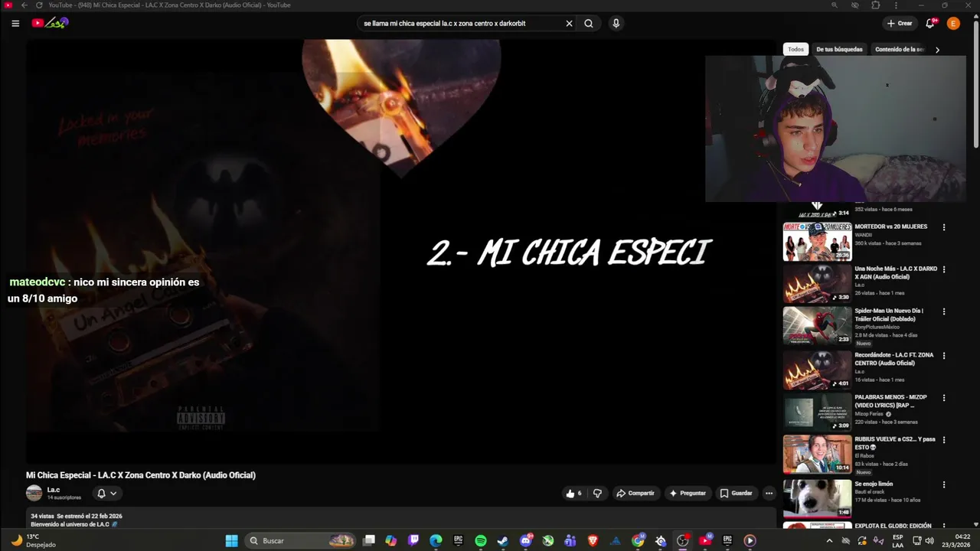Screen dimensions: 980x551
Task: Open Una Noche Más video title
Action: pyautogui.click(x=896, y=273)
